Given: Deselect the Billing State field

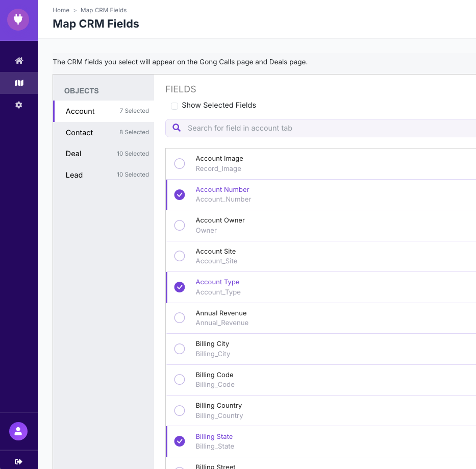Looking at the screenshot, I should tap(180, 441).
